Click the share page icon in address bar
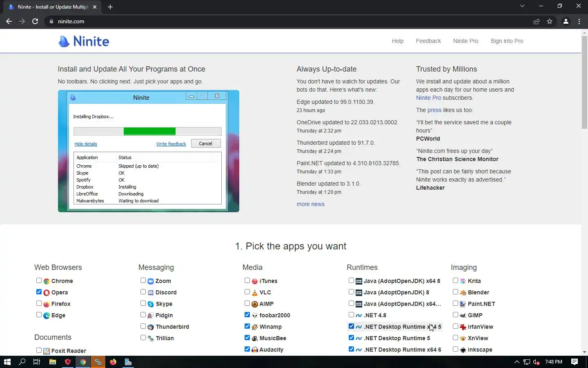Viewport: 588px width, 368px height. tap(537, 21)
